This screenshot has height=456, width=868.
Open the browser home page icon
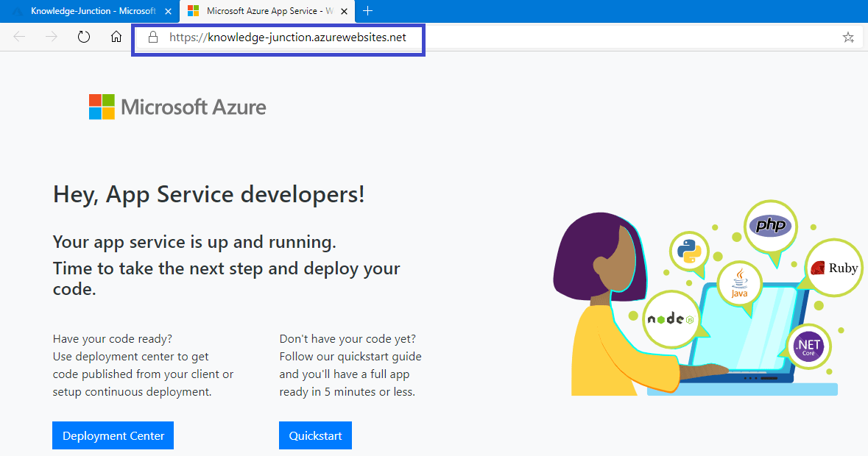pyautogui.click(x=116, y=37)
